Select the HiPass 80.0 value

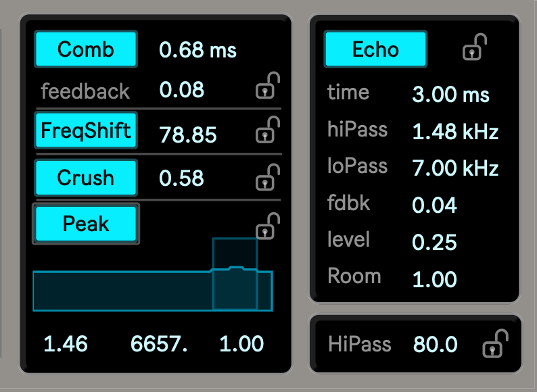coord(436,345)
